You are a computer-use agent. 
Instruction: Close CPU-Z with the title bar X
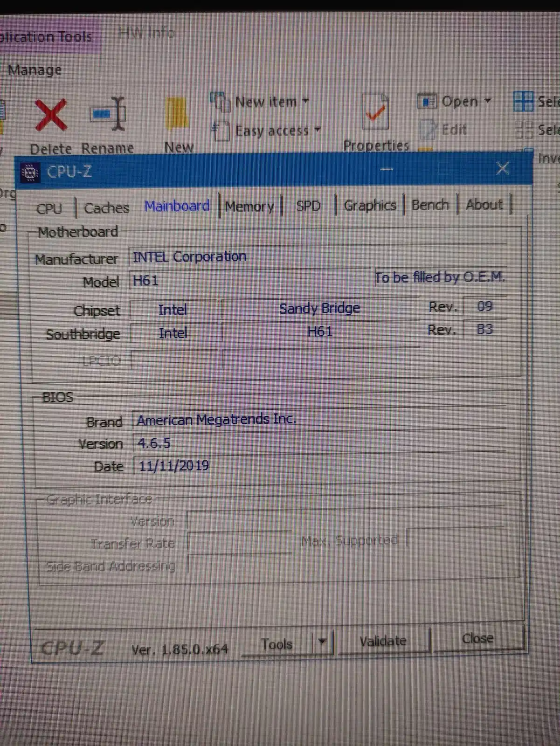(x=503, y=168)
